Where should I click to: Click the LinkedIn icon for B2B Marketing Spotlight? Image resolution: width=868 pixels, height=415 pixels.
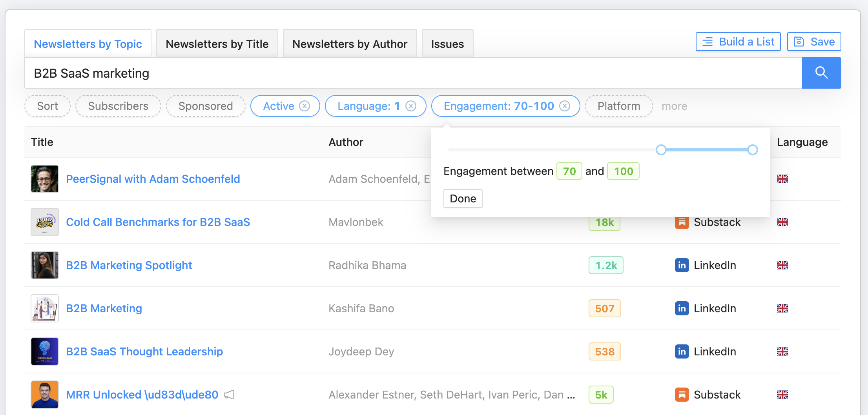click(682, 265)
